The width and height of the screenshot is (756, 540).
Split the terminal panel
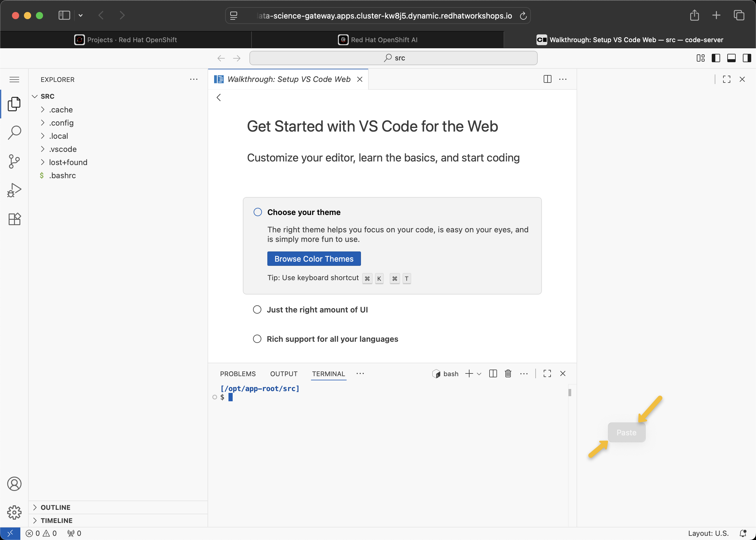point(493,374)
